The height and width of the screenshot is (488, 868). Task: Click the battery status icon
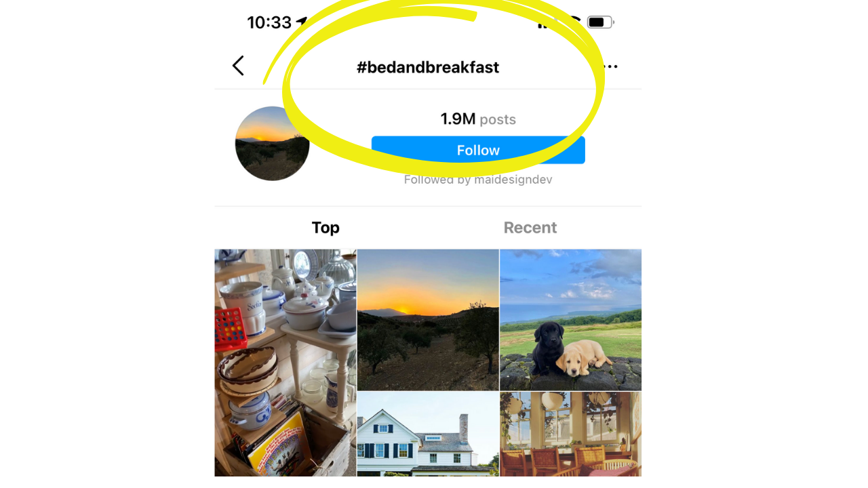(x=599, y=22)
